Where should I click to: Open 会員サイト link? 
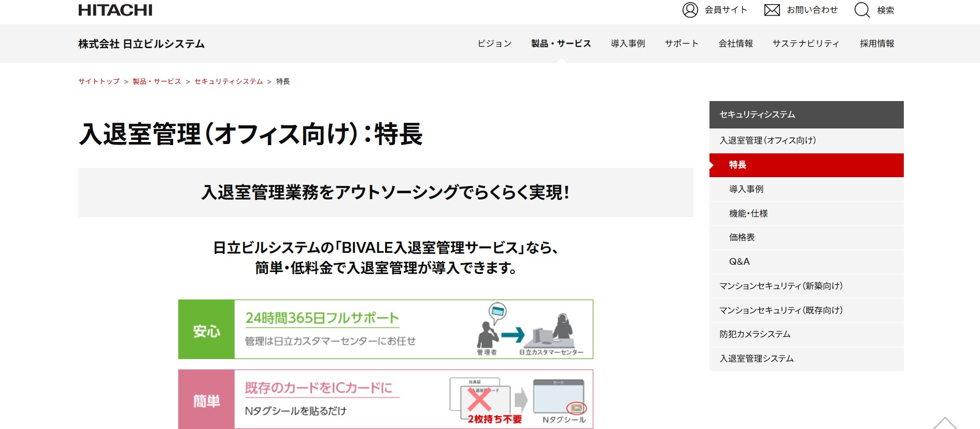click(726, 10)
